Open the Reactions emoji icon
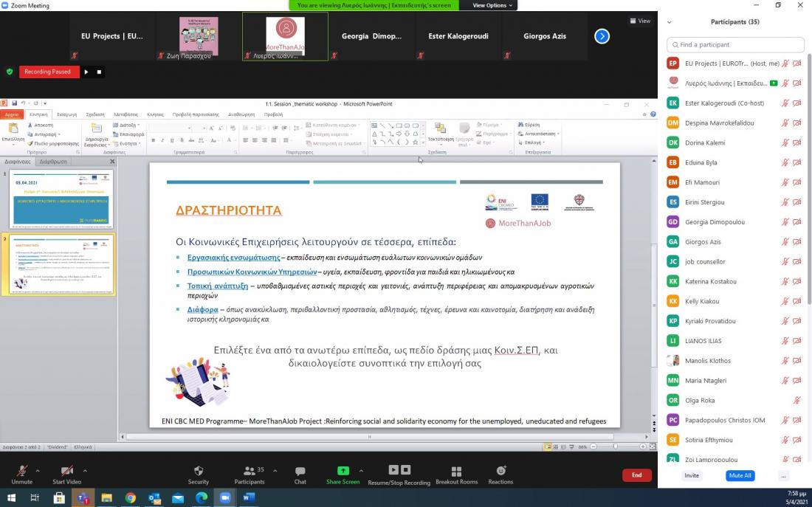The image size is (812, 507). tap(500, 471)
